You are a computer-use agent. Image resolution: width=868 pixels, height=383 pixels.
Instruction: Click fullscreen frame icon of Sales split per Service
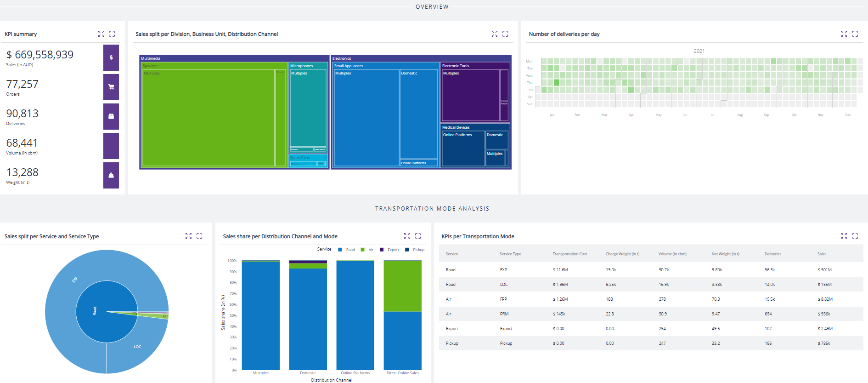199,236
